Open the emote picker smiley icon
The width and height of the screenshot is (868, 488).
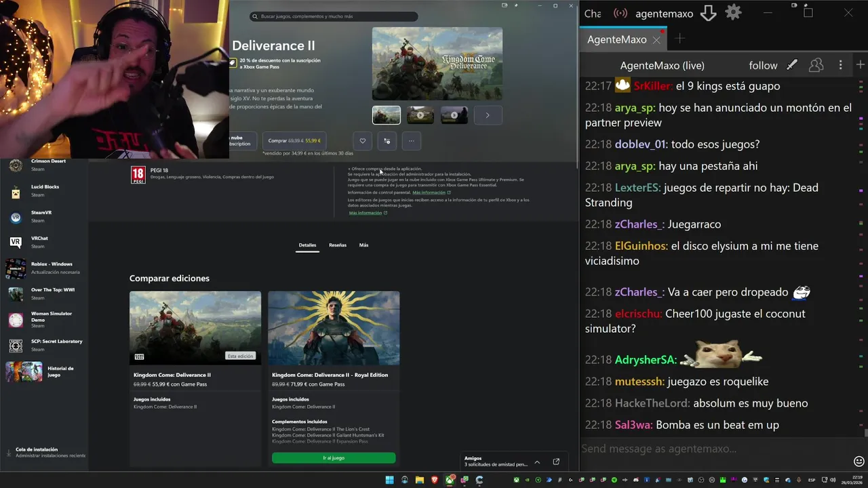[859, 461]
